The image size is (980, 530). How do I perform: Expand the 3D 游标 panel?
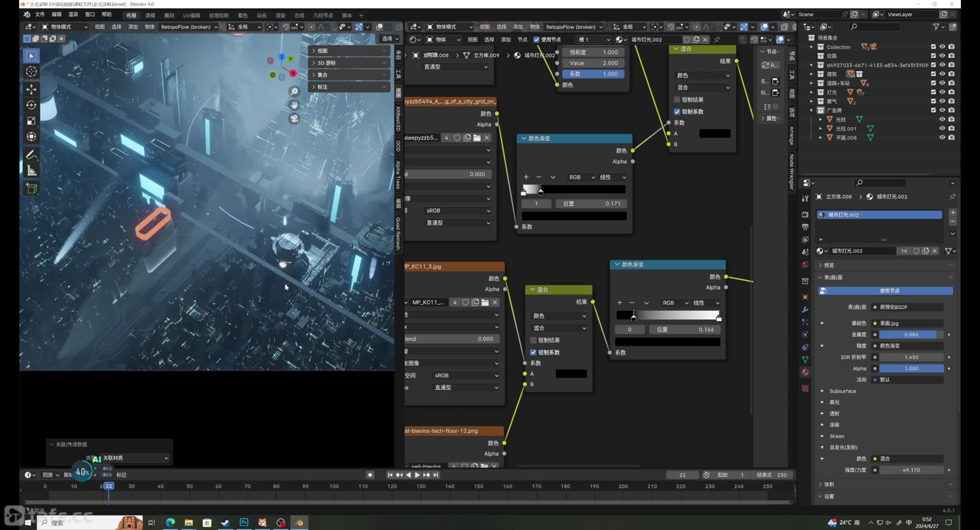pyautogui.click(x=349, y=63)
